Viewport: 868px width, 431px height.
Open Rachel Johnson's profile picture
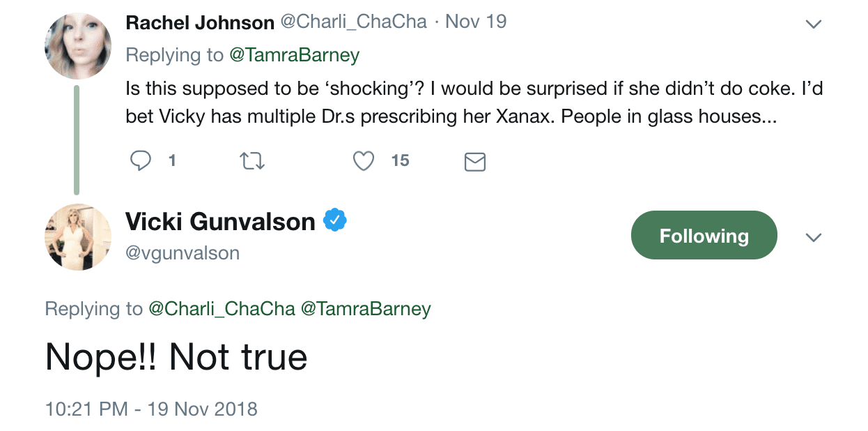click(78, 46)
